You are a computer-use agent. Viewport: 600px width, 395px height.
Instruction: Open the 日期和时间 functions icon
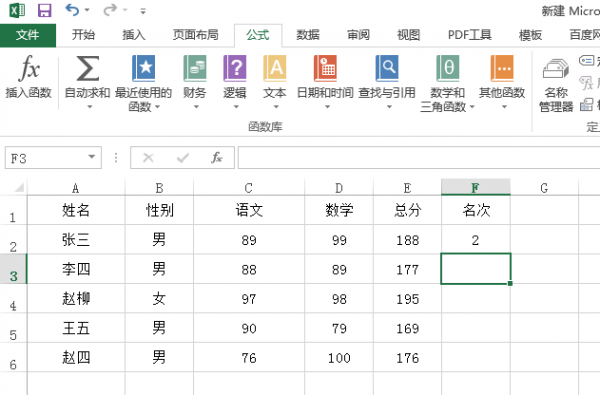click(x=325, y=68)
